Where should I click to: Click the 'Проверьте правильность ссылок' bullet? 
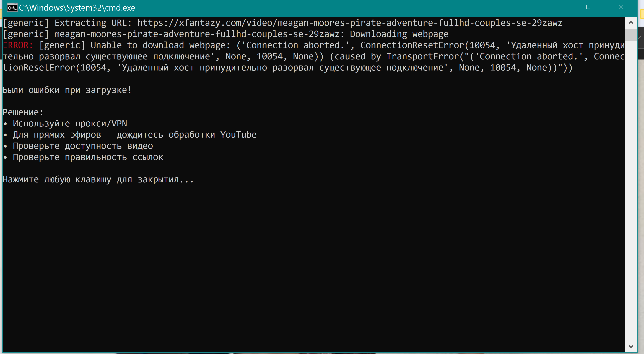click(88, 157)
